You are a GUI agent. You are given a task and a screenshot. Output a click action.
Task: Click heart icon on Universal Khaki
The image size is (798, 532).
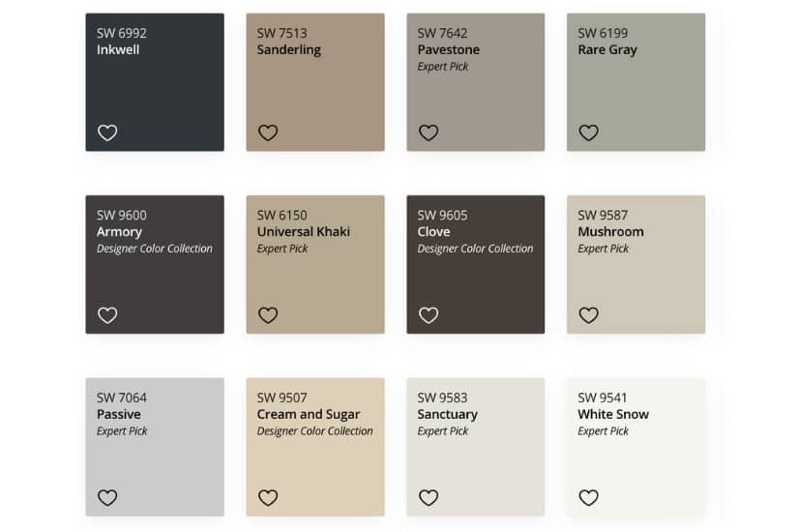pyautogui.click(x=268, y=314)
